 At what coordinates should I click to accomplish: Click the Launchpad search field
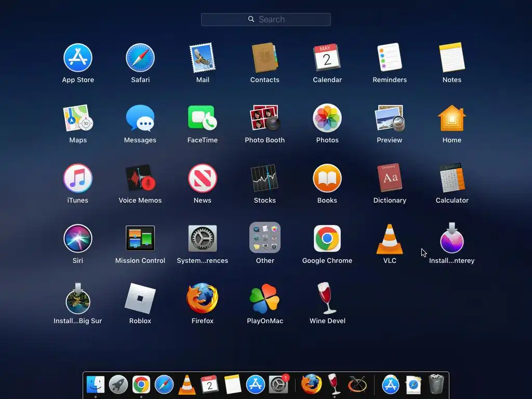(x=265, y=19)
